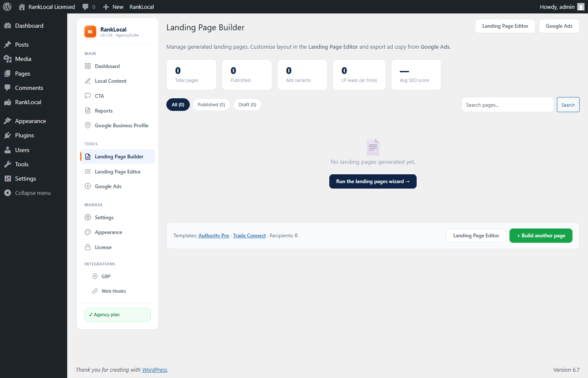
Task: Click the grid icon next to plugin Dashboard
Action: 88,66
